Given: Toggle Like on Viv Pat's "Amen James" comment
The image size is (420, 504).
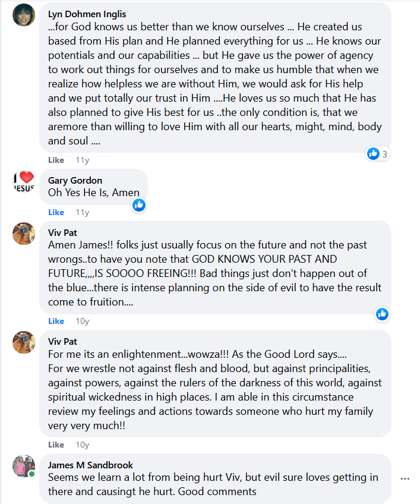Looking at the screenshot, I should point(56,321).
